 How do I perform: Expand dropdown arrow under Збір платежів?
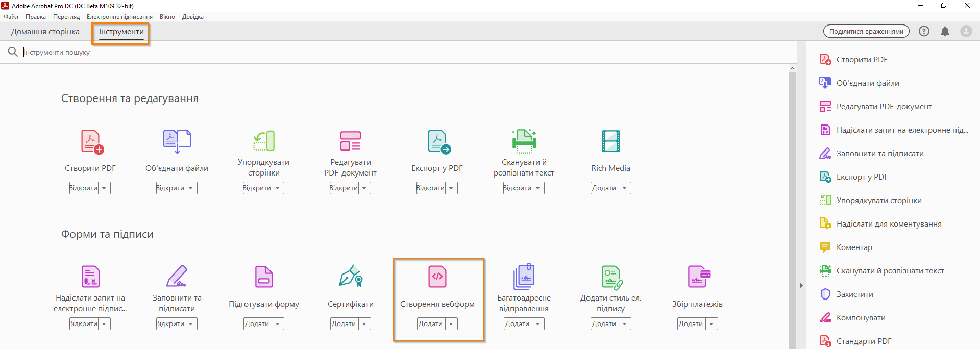click(x=712, y=324)
